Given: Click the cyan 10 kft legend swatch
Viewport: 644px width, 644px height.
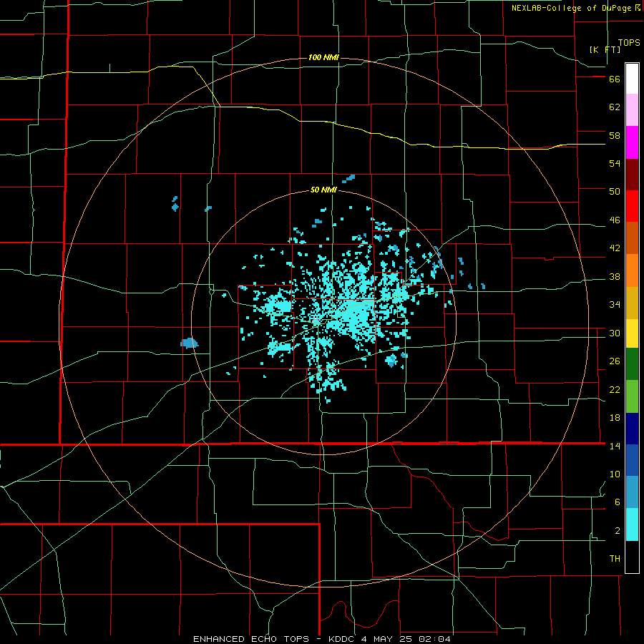Looking at the screenshot, I should (632, 525).
